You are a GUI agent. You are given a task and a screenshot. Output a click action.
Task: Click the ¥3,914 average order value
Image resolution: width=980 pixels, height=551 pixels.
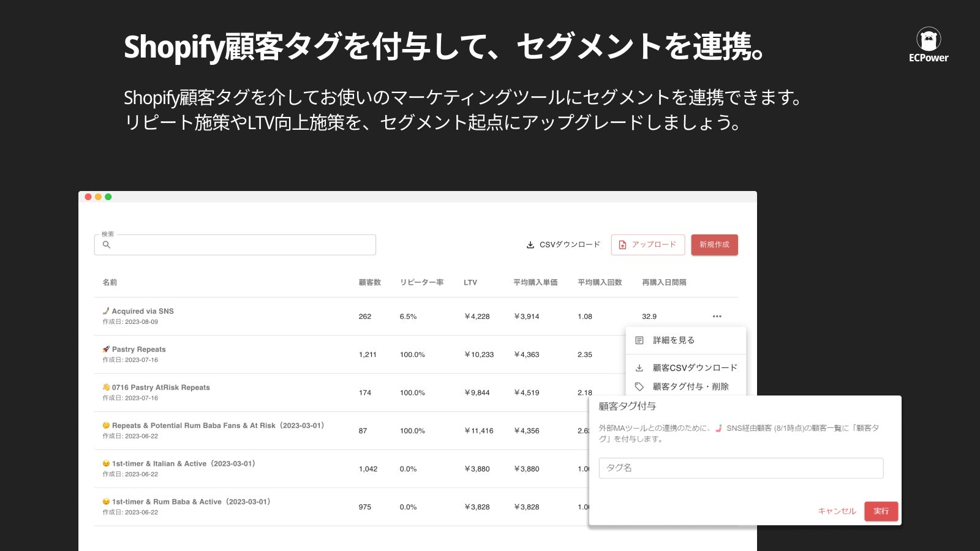(527, 317)
